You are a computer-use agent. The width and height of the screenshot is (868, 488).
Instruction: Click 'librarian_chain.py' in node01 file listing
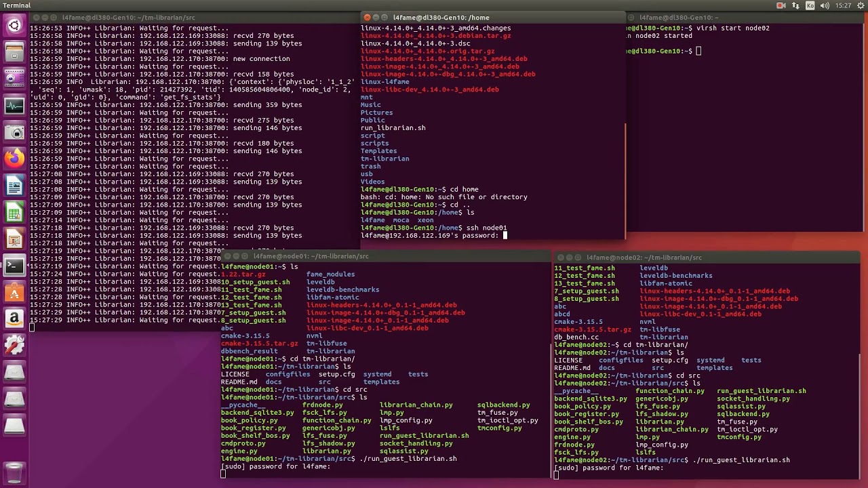coord(416,405)
